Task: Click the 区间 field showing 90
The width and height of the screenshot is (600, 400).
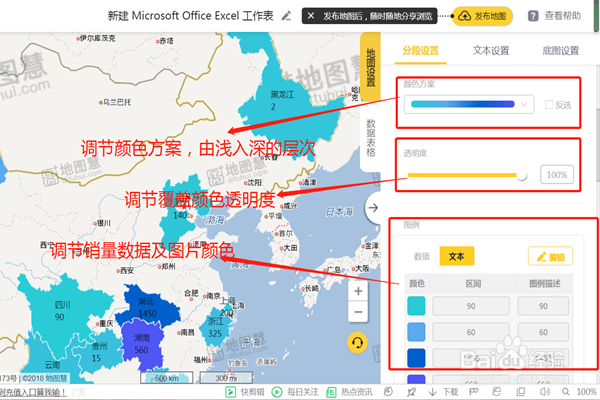Action: [471, 306]
